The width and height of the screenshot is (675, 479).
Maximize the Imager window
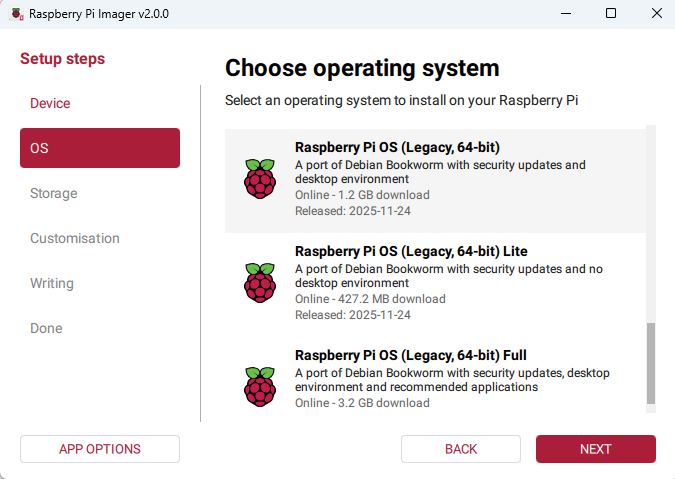pos(610,14)
